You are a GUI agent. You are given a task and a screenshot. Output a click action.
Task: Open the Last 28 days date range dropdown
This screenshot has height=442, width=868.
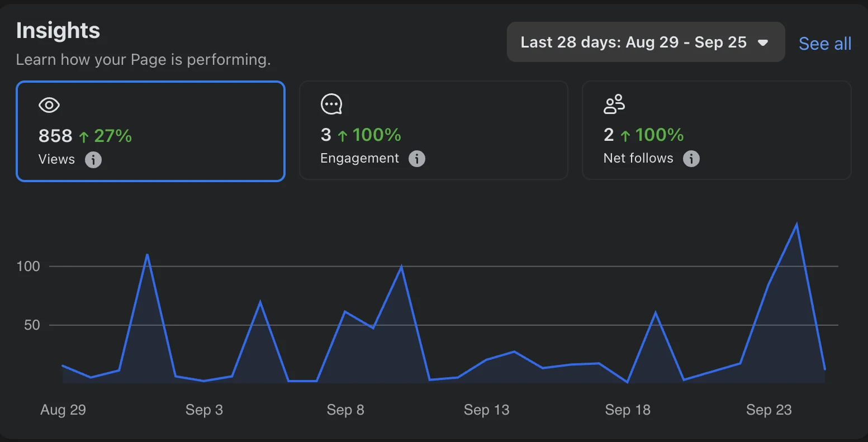click(646, 42)
